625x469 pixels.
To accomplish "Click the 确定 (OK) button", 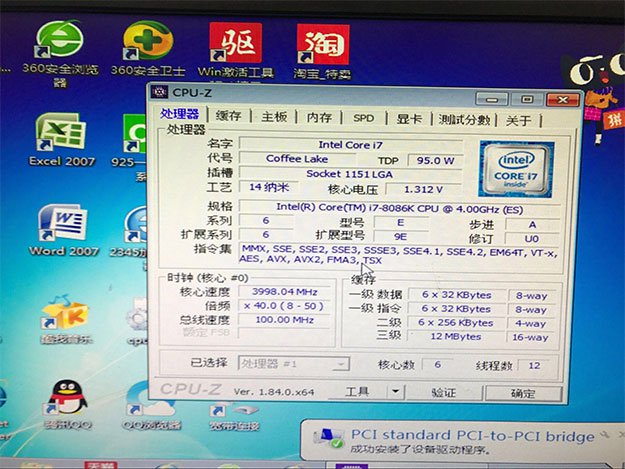I will click(x=522, y=393).
